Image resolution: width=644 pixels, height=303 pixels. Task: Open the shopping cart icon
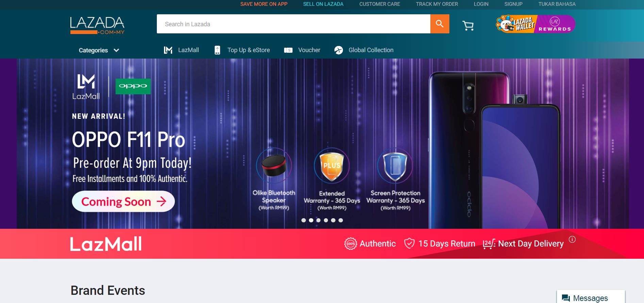tap(468, 26)
